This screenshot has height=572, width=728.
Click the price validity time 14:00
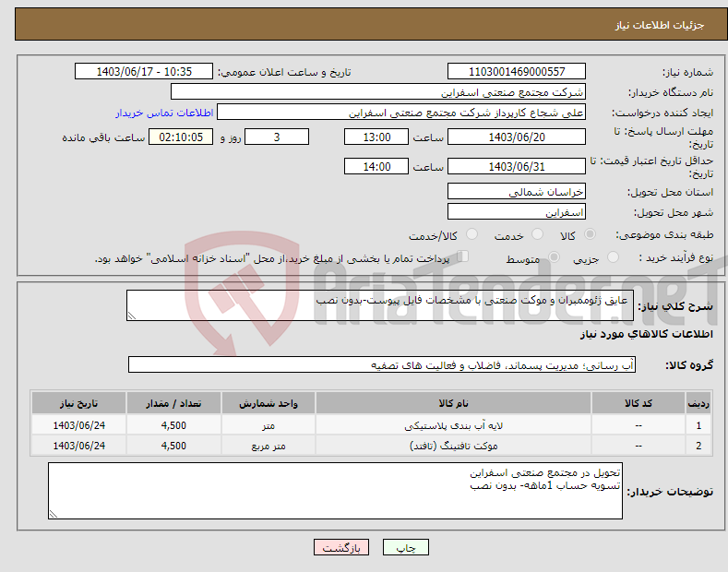(376, 166)
